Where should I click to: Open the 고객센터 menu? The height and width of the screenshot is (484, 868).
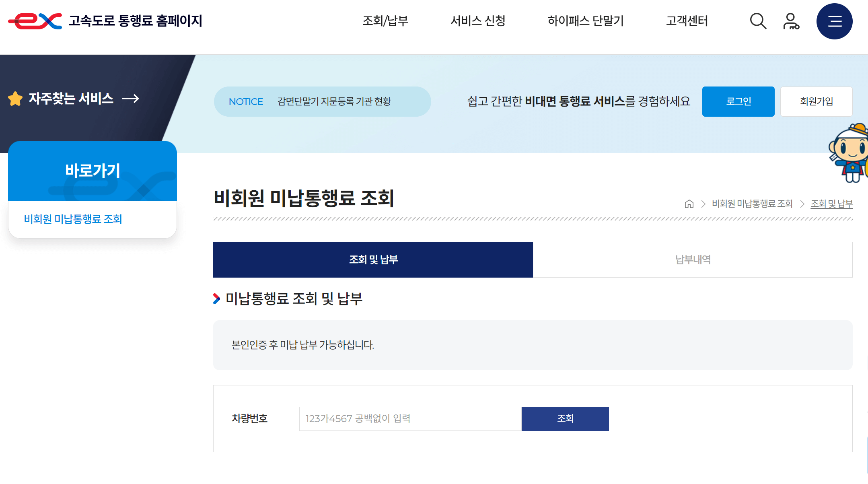tap(687, 21)
